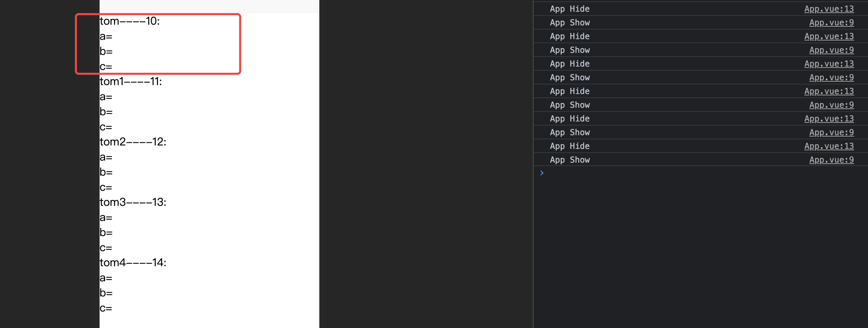The height and width of the screenshot is (328, 868).
Task: Click the 'b=' line under tom4----14:
Action: tap(106, 293)
